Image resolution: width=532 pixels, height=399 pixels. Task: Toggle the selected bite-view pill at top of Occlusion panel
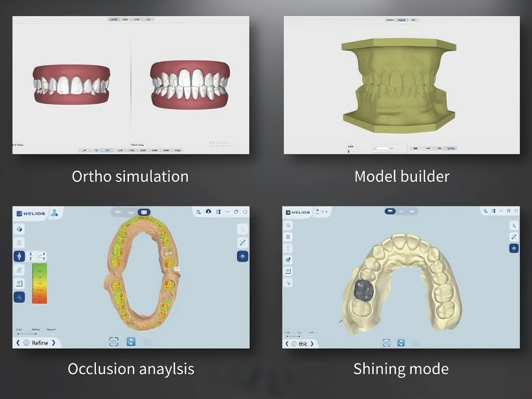[144, 212]
